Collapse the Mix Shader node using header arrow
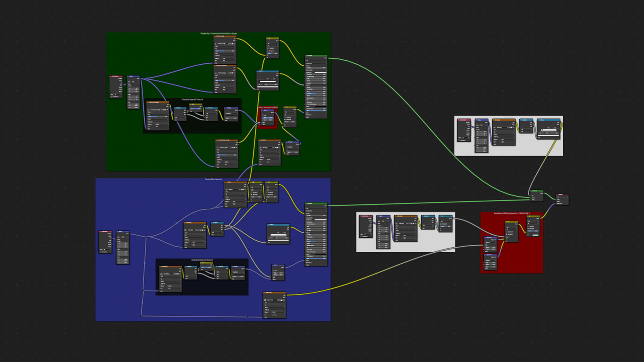Screen dimensions: 644x362 click(532, 191)
